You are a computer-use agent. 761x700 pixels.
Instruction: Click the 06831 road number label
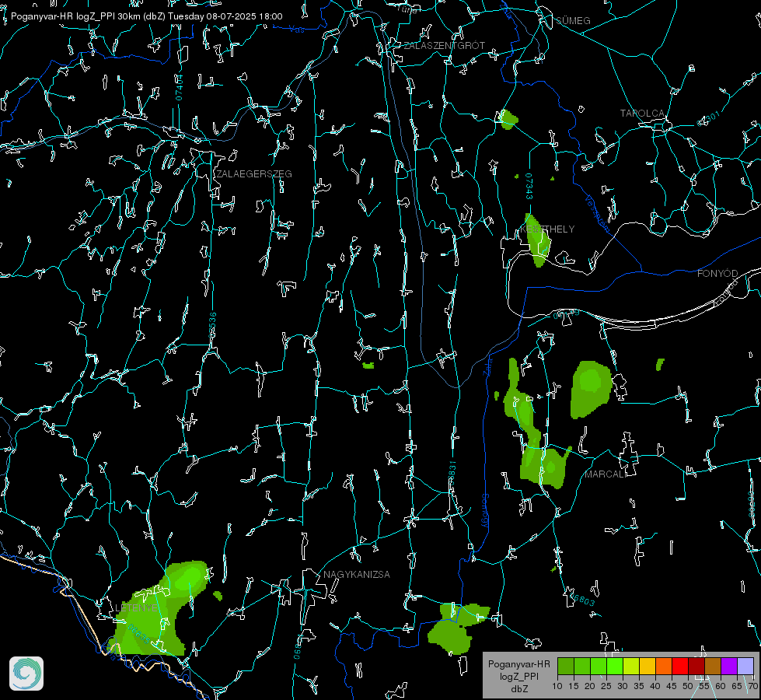tap(452, 474)
